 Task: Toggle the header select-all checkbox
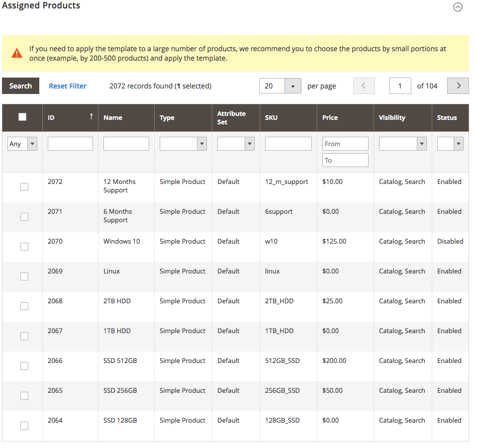(x=22, y=117)
